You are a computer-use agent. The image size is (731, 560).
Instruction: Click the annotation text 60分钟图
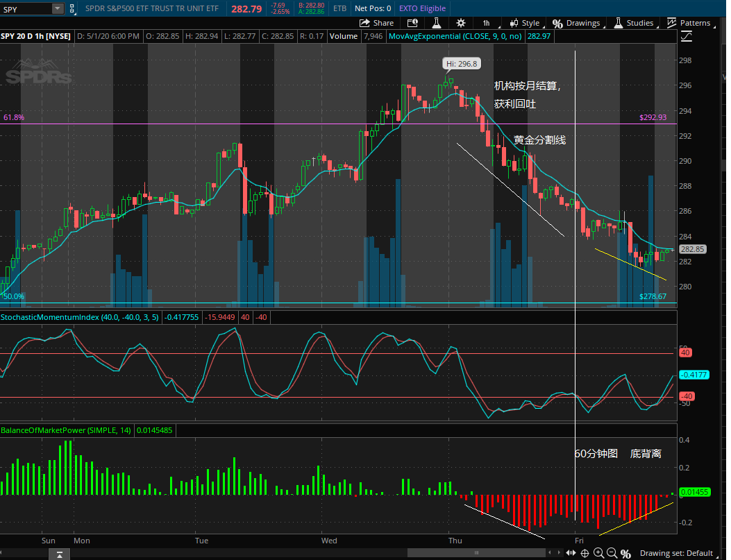point(596,453)
